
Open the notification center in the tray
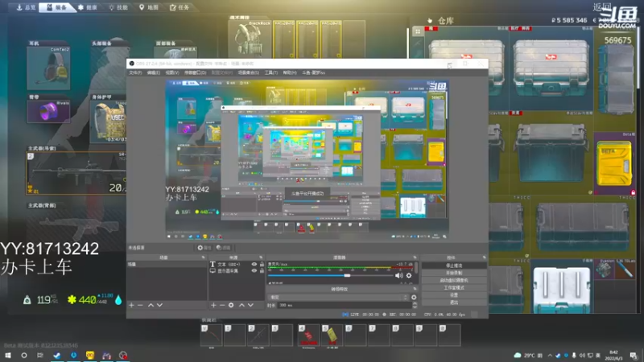[x=634, y=356]
